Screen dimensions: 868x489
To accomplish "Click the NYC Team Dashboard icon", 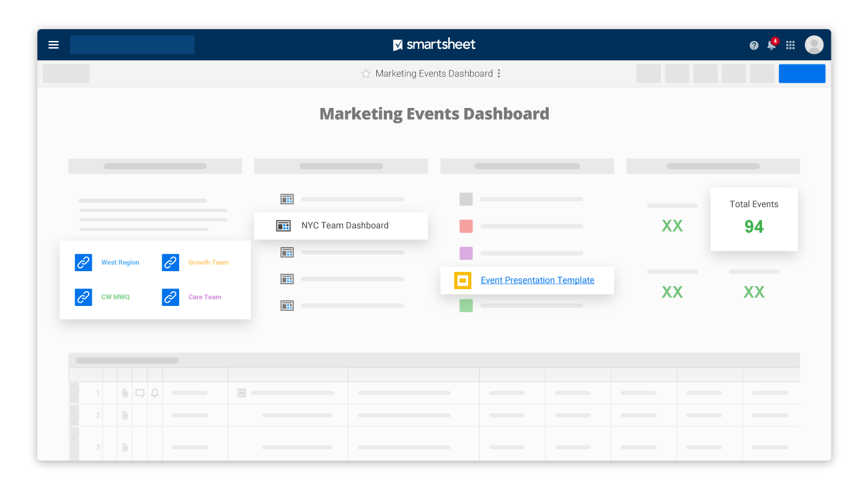I will [283, 226].
